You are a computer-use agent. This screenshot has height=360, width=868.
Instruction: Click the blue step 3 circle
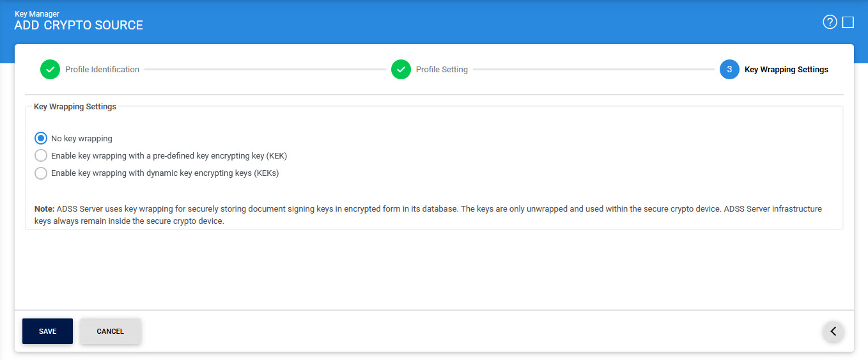point(729,70)
